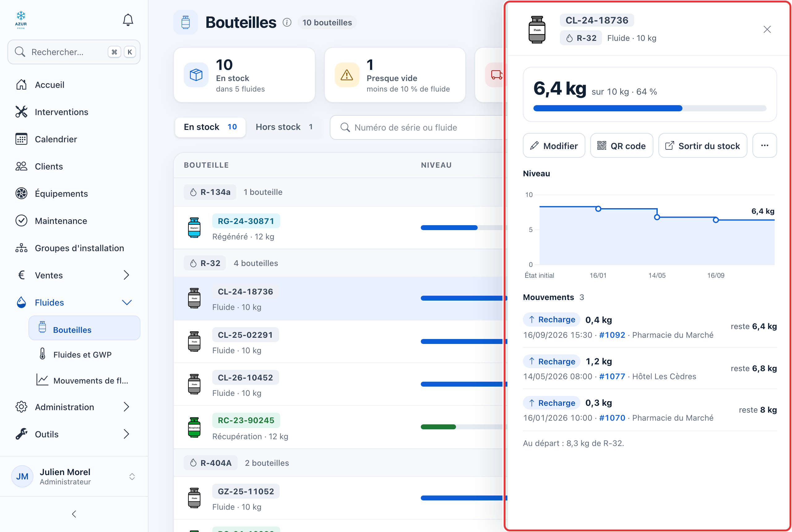Expand the Outils submenu chevron
The image size is (792, 532).
127,434
